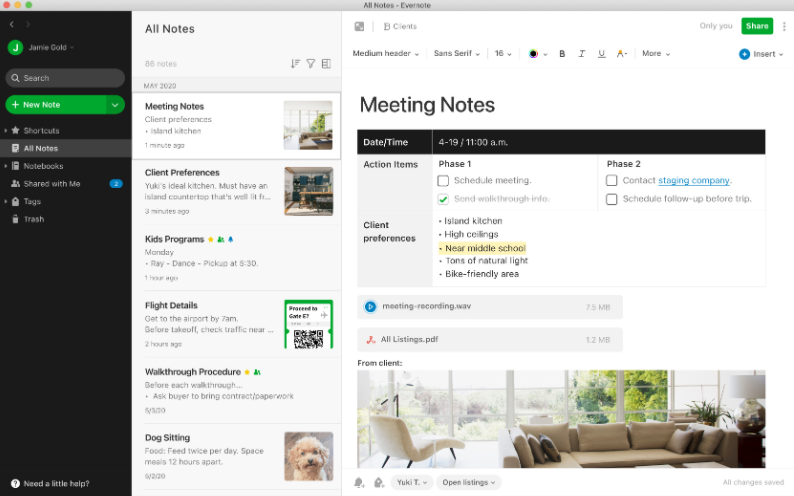Open the Sans Serif font dropdown
The image size is (794, 496).
coord(457,54)
